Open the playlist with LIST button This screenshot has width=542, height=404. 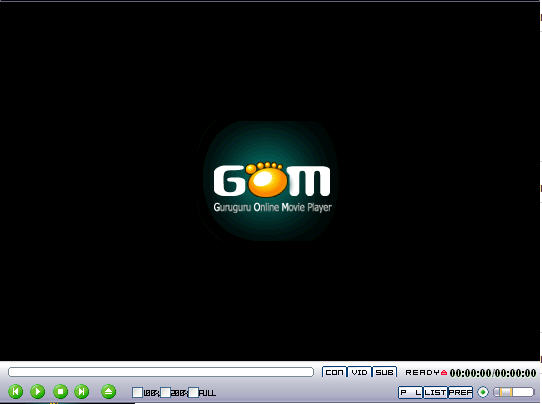click(435, 393)
